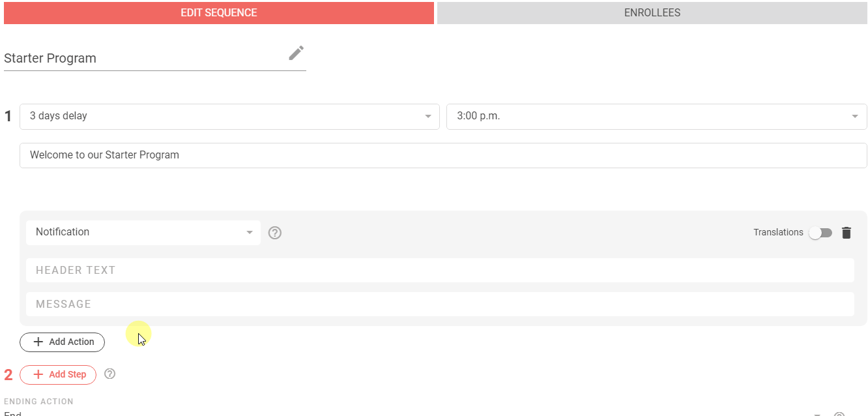Open the 3 days delay dropdown
The image size is (868, 416).
pyautogui.click(x=229, y=117)
